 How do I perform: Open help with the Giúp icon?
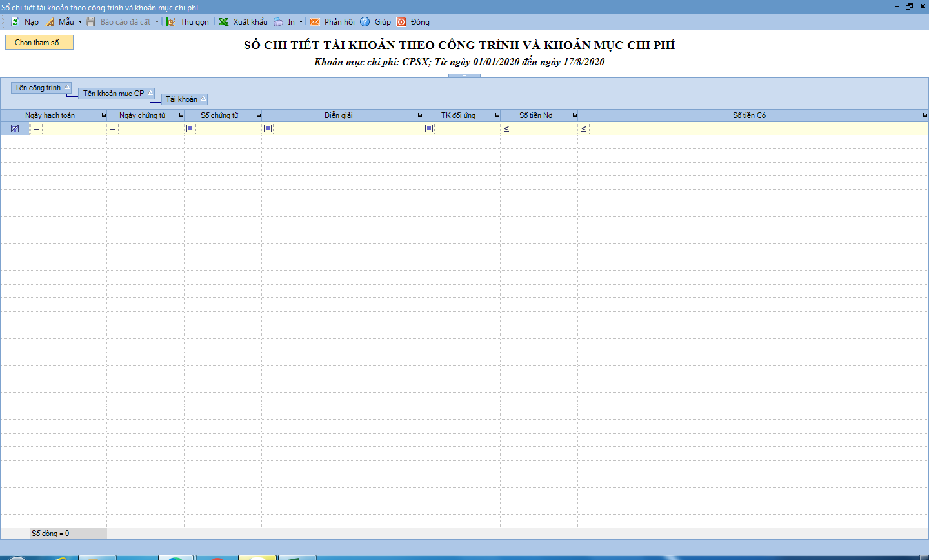click(x=365, y=22)
